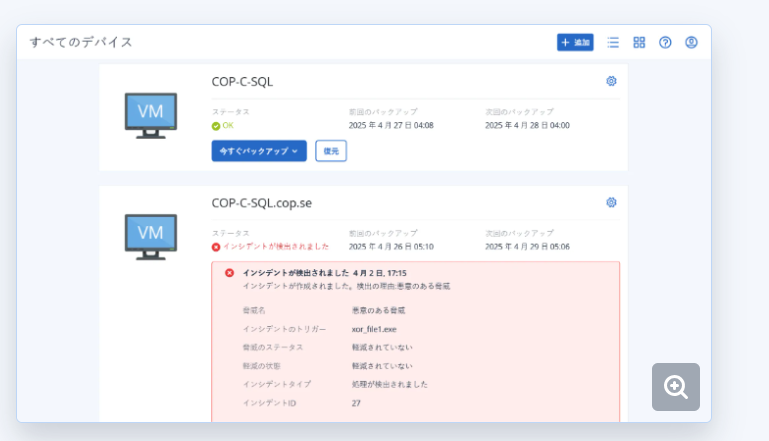Click the 復元 (restore) button
The width and height of the screenshot is (769, 441).
[x=331, y=151]
